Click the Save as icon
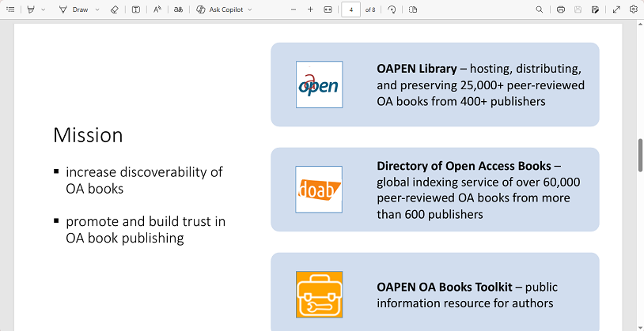Screen dimensions: 644x331 (x=595, y=9)
